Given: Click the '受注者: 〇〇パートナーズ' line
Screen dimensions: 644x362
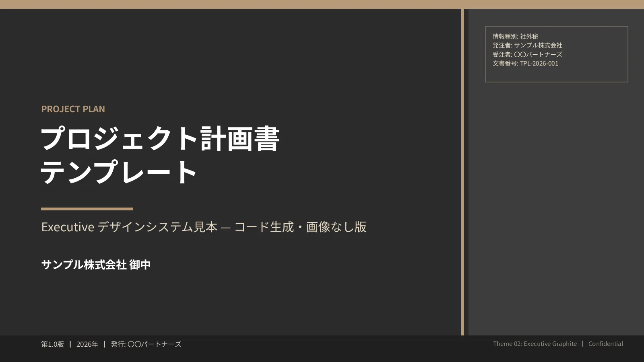Looking at the screenshot, I should click(527, 54).
